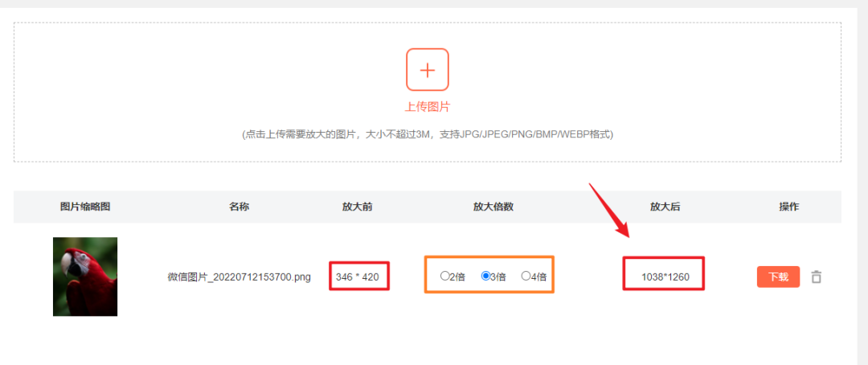Click the 图片缩略图 column header
The image size is (868, 365).
[x=85, y=207]
